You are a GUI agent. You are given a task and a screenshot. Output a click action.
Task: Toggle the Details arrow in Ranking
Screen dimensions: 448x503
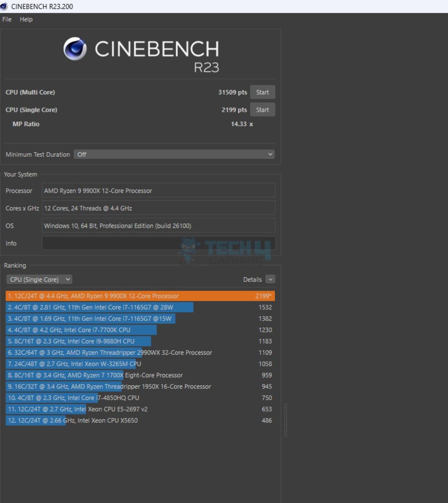270,280
